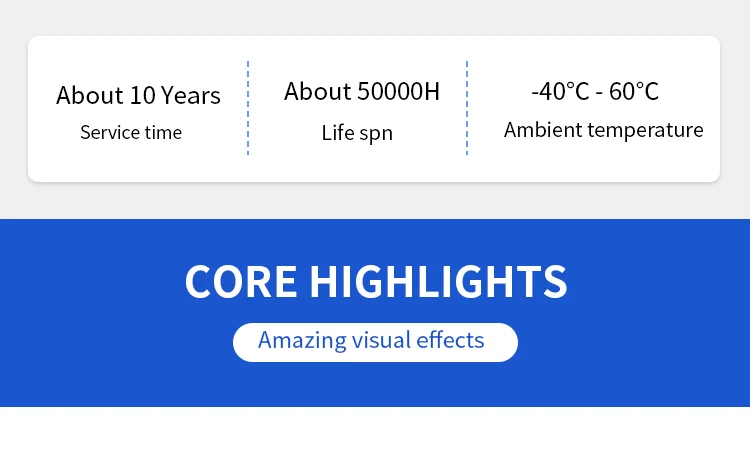Select the "CORE HIGHLIGHTS" heading
Screen dimensions: 750x471
pos(375,282)
